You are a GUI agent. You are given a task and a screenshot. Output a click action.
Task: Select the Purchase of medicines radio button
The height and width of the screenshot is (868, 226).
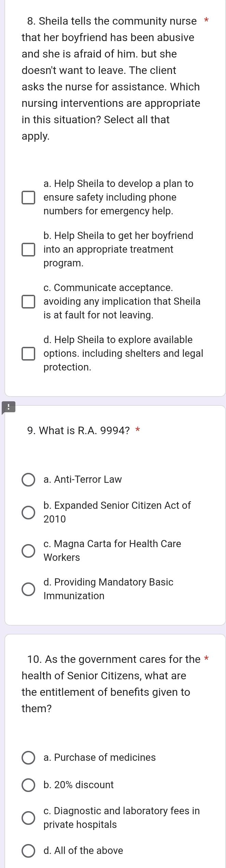(28, 758)
